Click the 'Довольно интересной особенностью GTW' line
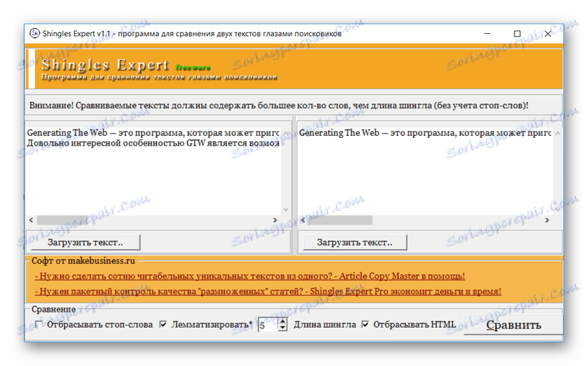Screen dimensions: 588x366 (153, 143)
